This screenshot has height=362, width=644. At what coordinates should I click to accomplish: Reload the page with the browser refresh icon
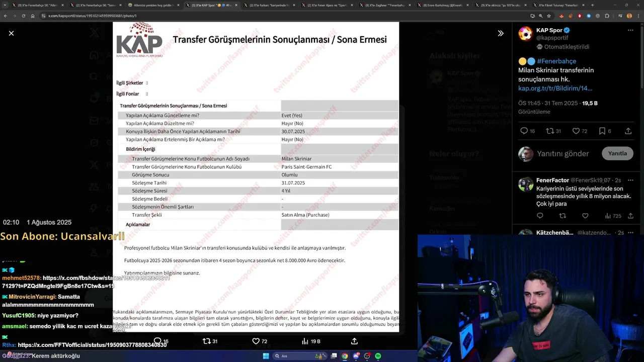(23, 16)
